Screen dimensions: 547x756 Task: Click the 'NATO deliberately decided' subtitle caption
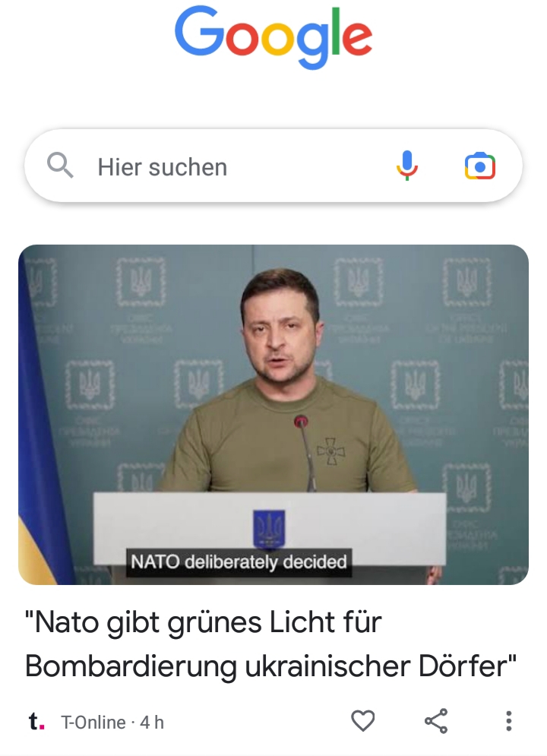[x=239, y=562]
